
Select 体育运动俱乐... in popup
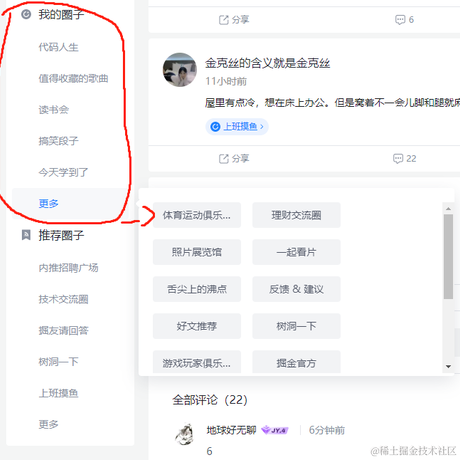tap(197, 215)
